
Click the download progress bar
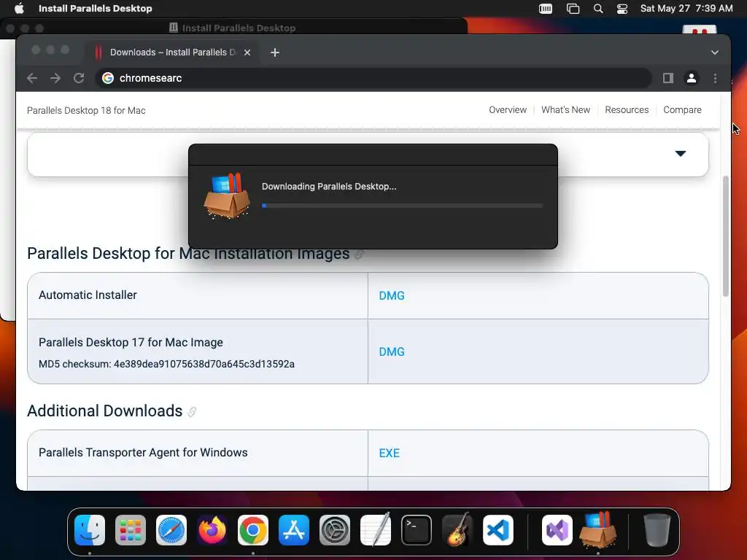pos(402,206)
